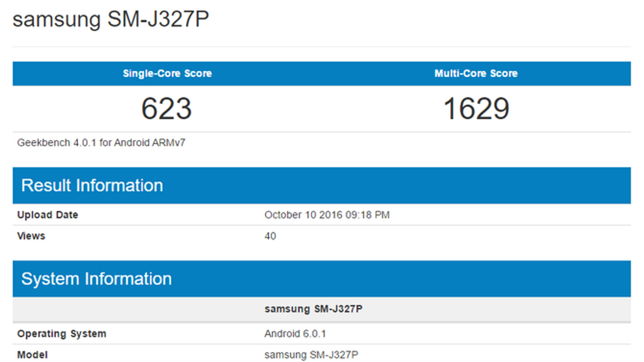Select the Multi-Core Score header
The width and height of the screenshot is (644, 362).
coord(476,73)
